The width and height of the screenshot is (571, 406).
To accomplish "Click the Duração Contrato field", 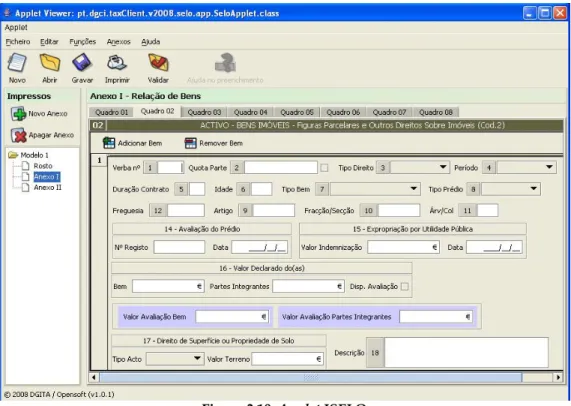I will [x=197, y=189].
